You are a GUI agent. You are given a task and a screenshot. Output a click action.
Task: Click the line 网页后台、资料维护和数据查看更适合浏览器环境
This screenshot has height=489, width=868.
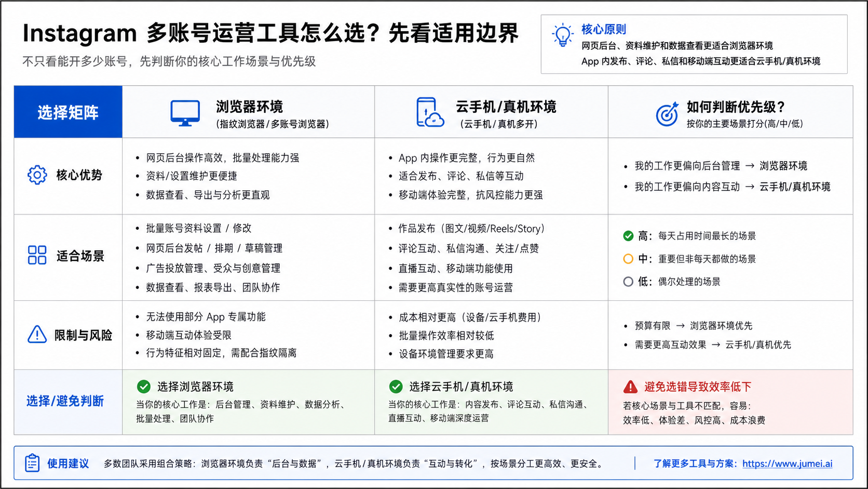click(x=677, y=46)
